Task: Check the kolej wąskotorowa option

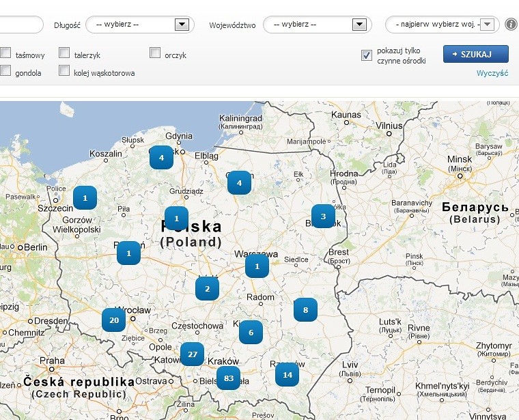Action: pyautogui.click(x=64, y=70)
